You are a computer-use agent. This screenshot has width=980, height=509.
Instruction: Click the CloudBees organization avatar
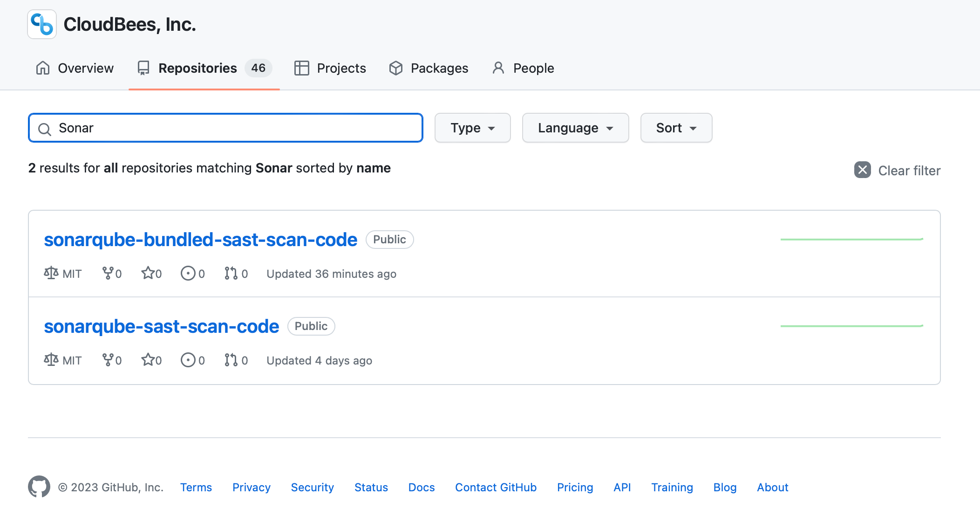(x=42, y=24)
